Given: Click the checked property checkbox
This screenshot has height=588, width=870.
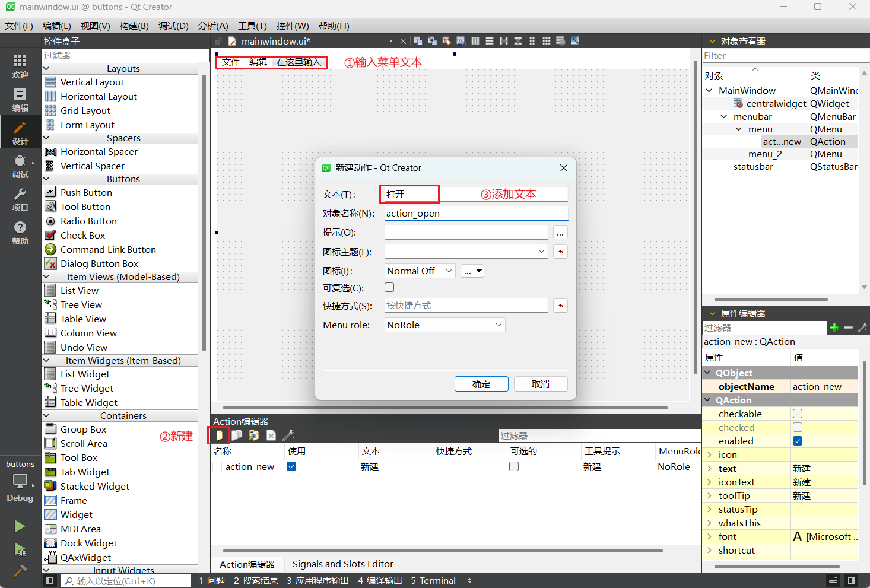Looking at the screenshot, I should coord(798,427).
